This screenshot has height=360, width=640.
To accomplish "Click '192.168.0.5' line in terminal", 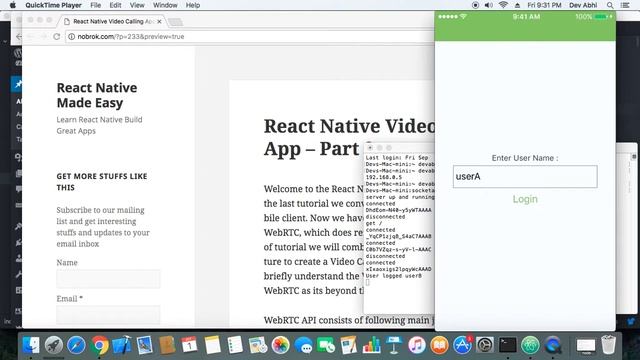I will pos(384,178).
